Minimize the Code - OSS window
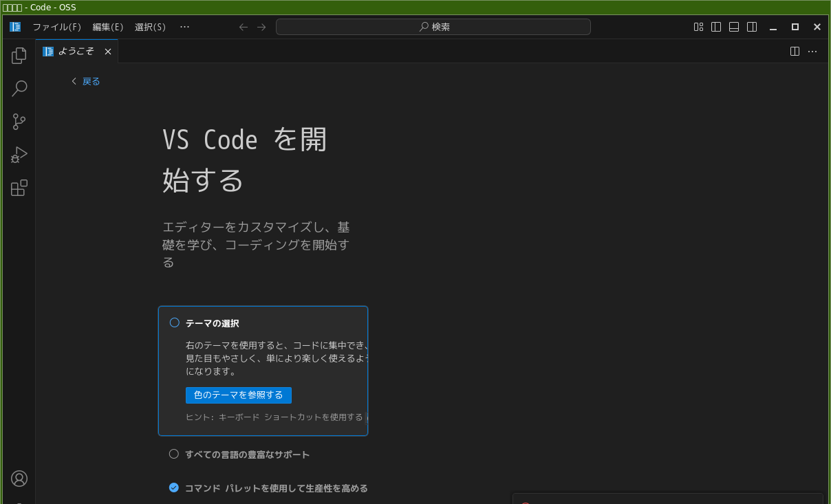Image resolution: width=831 pixels, height=504 pixels. 773,27
